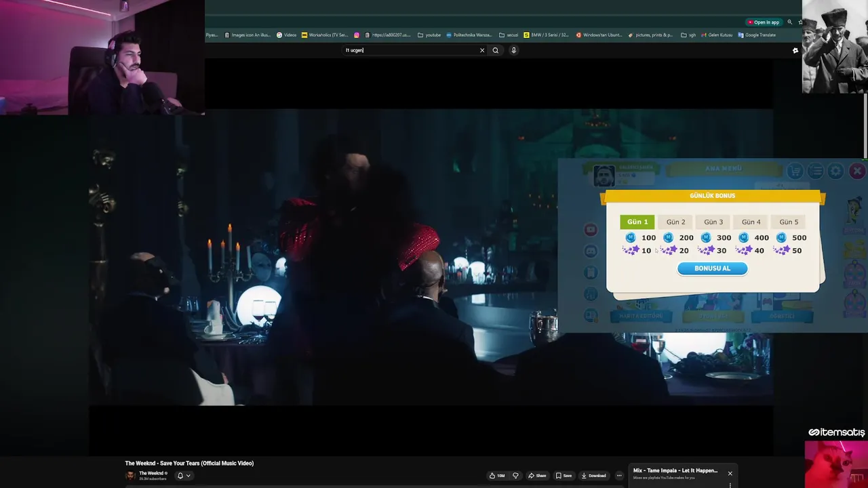Open ÖĞRETİCİ in the game menu
The image size is (868, 488).
click(782, 316)
